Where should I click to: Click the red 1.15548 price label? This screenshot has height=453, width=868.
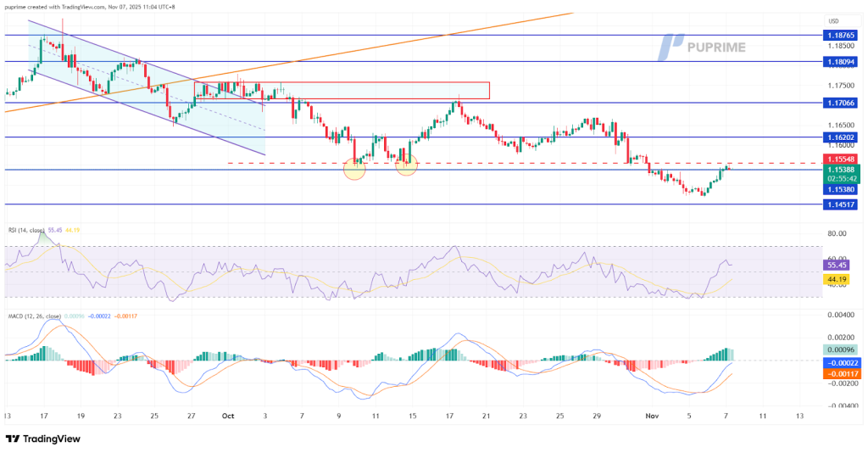click(x=840, y=159)
